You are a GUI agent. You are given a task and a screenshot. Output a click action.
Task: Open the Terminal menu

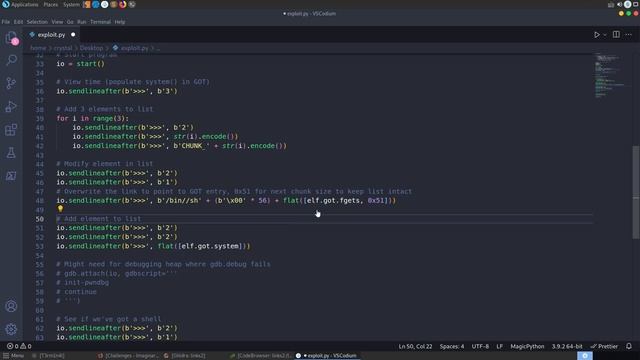[x=100, y=22]
